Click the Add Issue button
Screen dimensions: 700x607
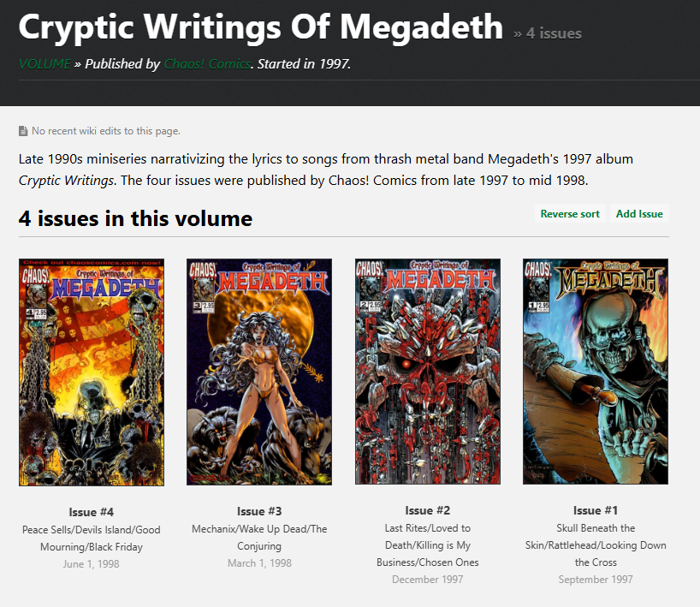coord(639,214)
